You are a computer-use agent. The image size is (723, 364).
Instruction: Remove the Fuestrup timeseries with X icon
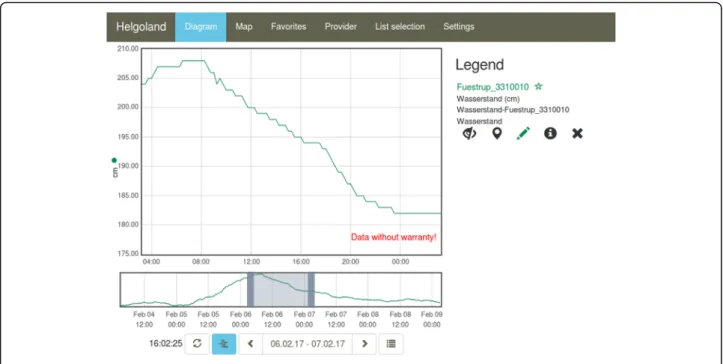pos(577,134)
